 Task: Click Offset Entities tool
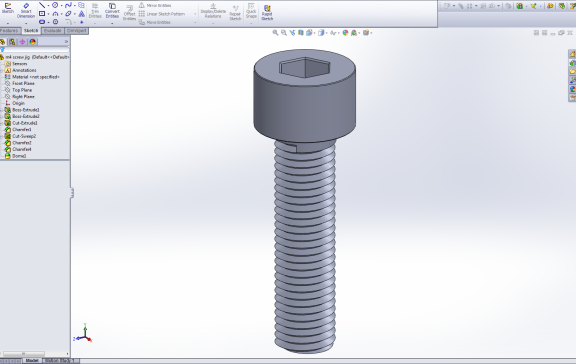pyautogui.click(x=129, y=13)
